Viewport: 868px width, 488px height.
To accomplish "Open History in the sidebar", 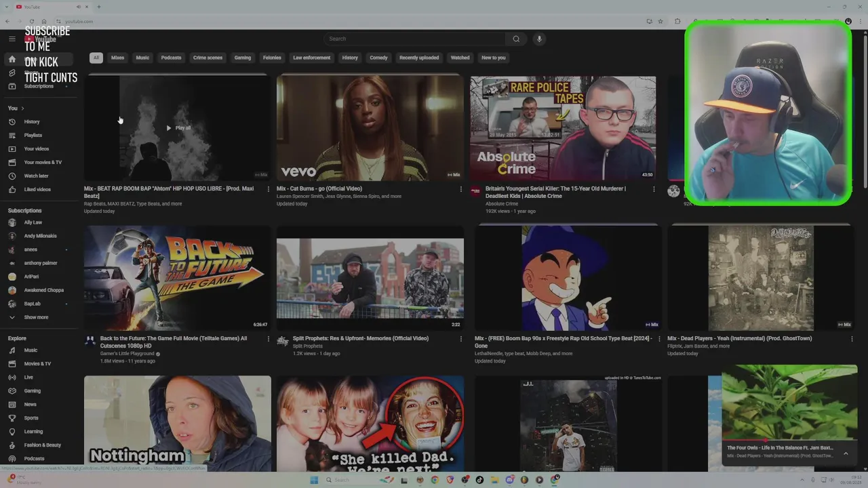I will (40, 122).
